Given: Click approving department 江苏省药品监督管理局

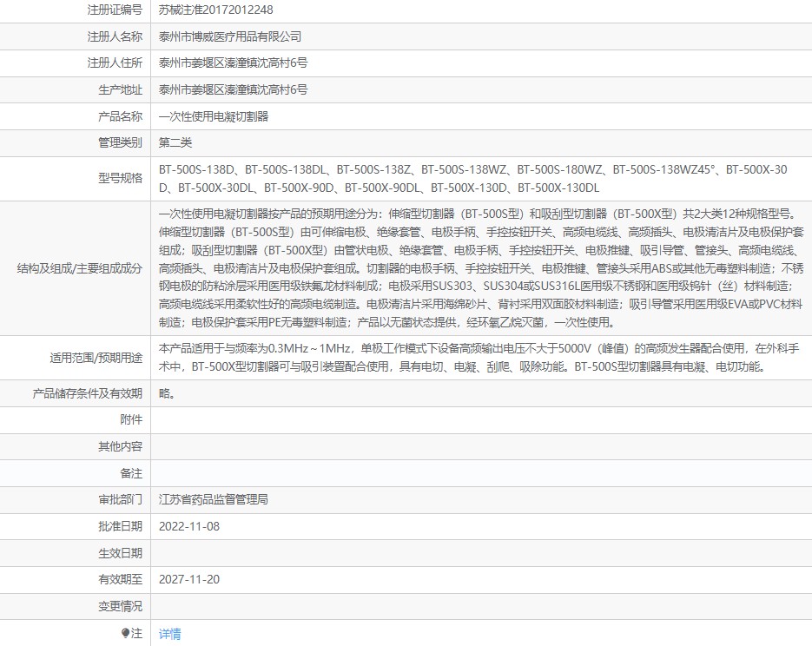Looking at the screenshot, I should tap(214, 499).
